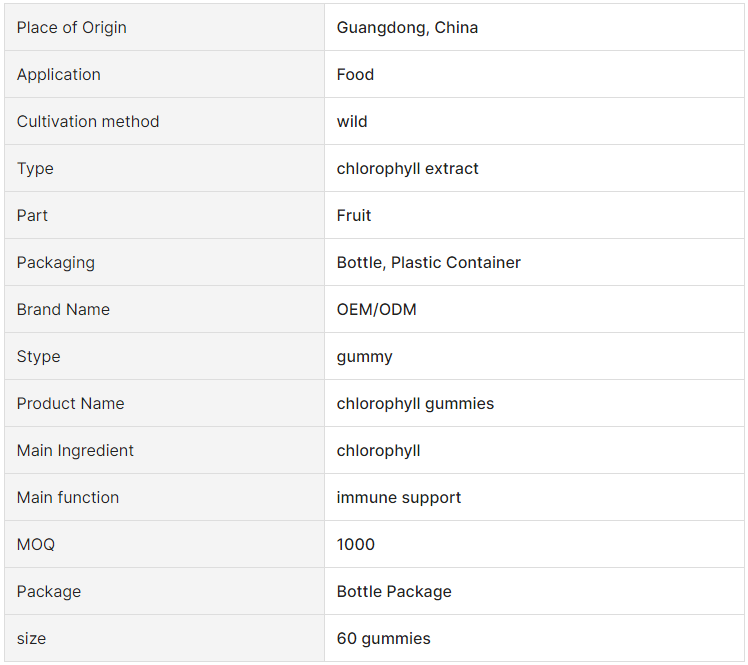This screenshot has width=748, height=665.
Task: Select the 'OEM/ODM' brand value
Action: (x=376, y=309)
